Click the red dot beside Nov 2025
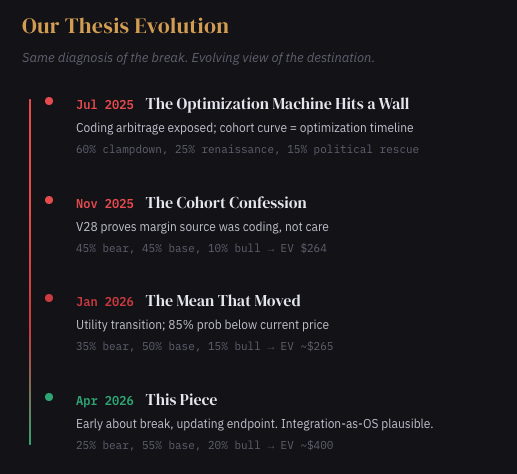The width and height of the screenshot is (517, 474). (49, 200)
